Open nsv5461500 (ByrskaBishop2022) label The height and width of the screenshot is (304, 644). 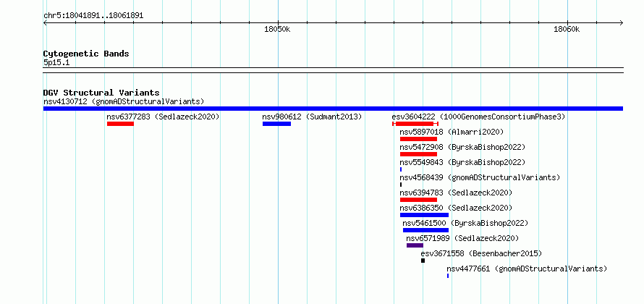tap(465, 223)
